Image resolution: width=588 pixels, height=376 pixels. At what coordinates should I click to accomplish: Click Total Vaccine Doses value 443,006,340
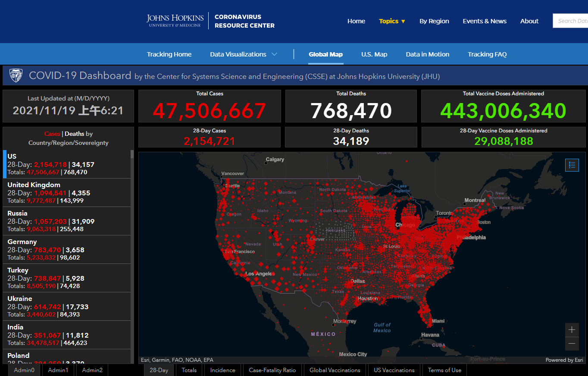[504, 111]
